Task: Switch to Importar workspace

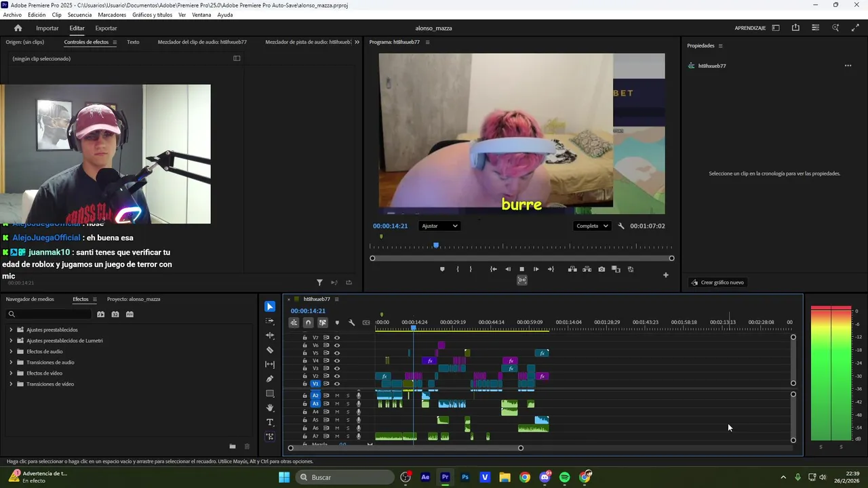Action: click(x=47, y=28)
